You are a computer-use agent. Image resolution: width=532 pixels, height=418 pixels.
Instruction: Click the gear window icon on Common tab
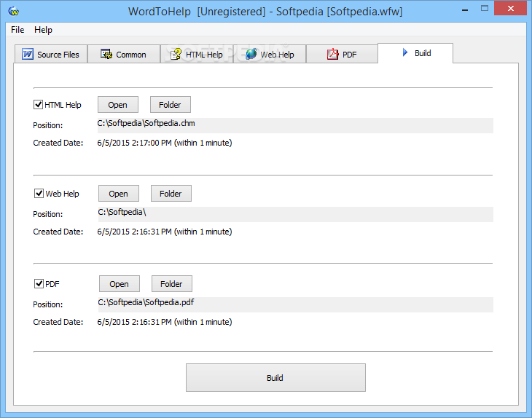[106, 54]
